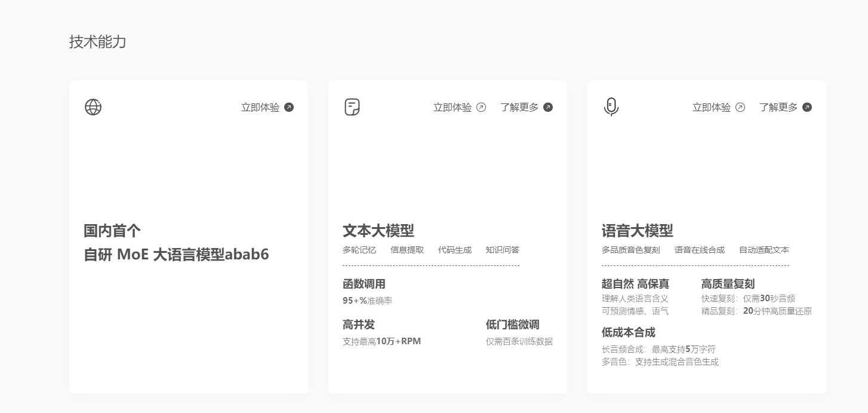This screenshot has width=868, height=413.
Task: Click the 语音大模型 heading
Action: click(x=638, y=231)
